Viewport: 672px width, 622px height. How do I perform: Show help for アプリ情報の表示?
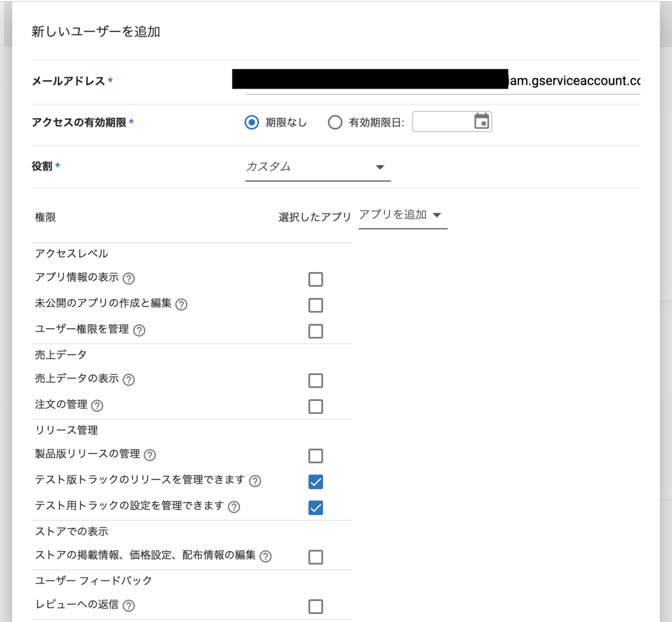point(129,278)
